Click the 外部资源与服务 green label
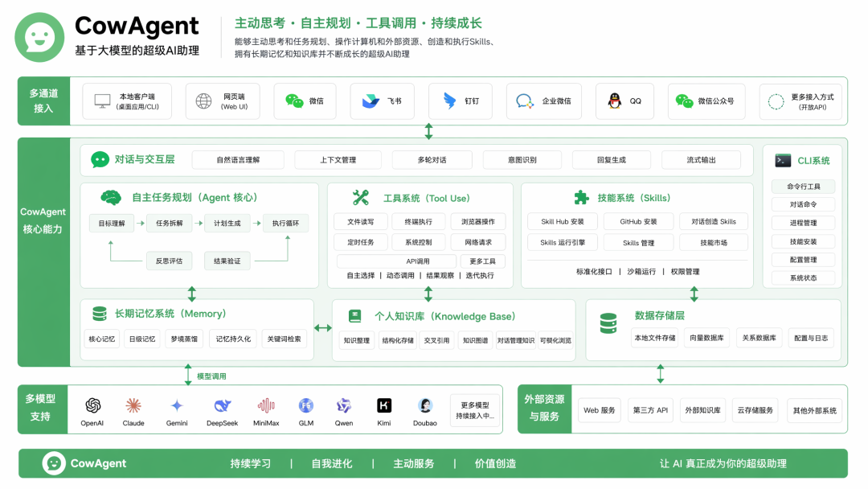 coord(545,409)
